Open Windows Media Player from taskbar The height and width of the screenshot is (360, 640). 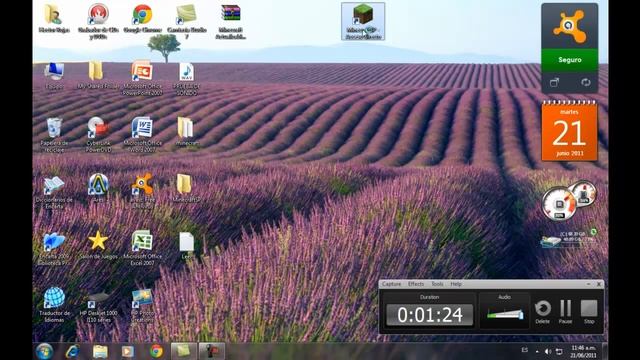[x=128, y=351]
